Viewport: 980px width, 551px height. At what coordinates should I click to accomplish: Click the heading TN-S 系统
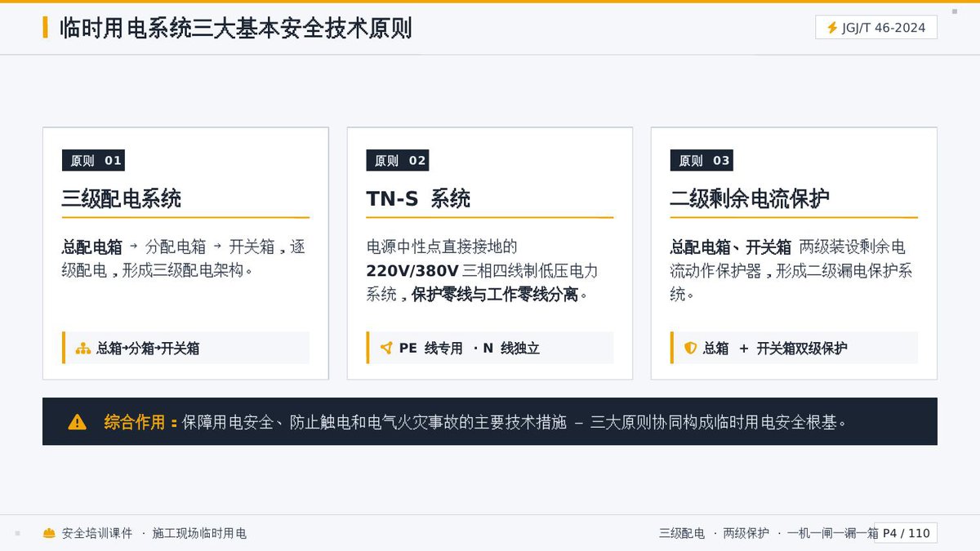418,198
